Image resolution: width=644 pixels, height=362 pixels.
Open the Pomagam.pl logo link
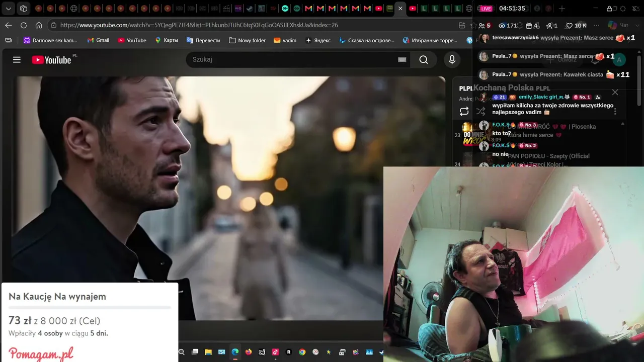[x=41, y=353]
